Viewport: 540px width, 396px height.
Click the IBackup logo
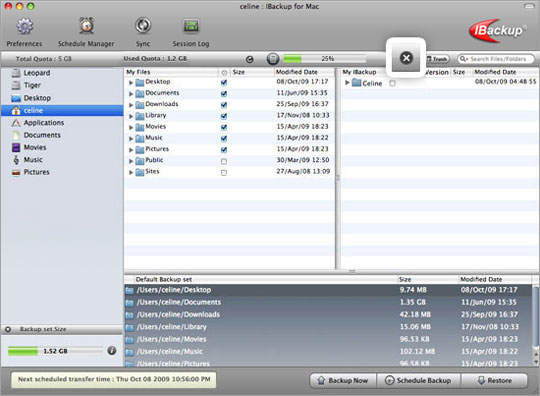[x=497, y=31]
